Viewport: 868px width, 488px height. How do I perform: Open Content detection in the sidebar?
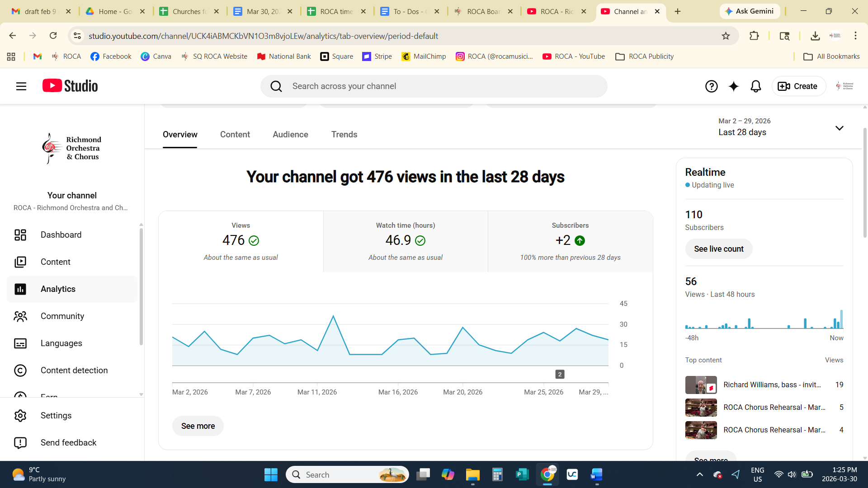74,371
